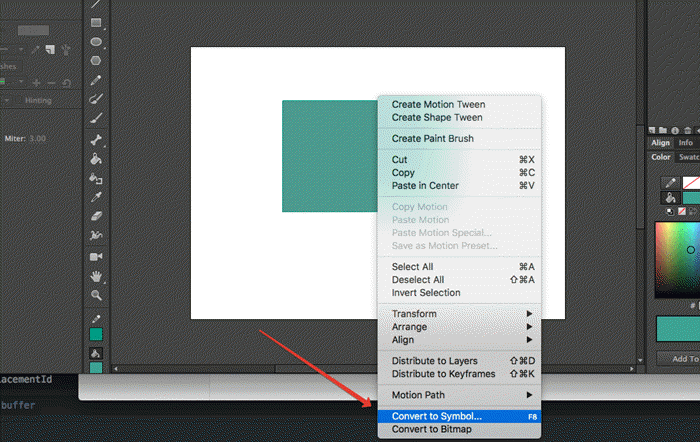Viewport: 700px width, 442px height.
Task: Choose Create Motion Tween
Action: pos(437,104)
